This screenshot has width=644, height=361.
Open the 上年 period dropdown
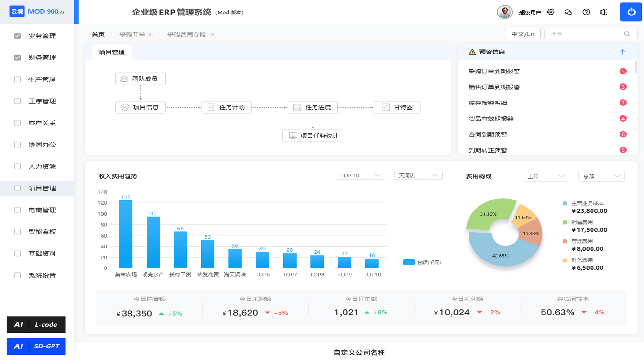click(546, 176)
